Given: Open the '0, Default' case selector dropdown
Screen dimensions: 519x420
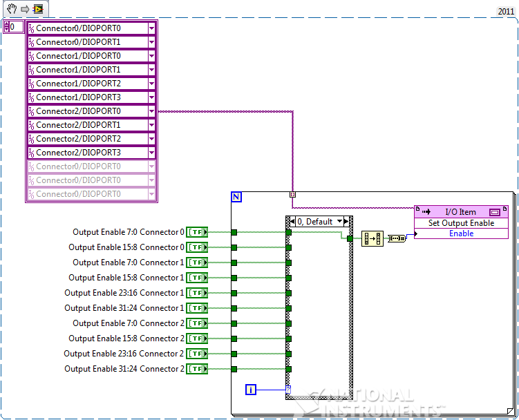Looking at the screenshot, I should click(339, 221).
